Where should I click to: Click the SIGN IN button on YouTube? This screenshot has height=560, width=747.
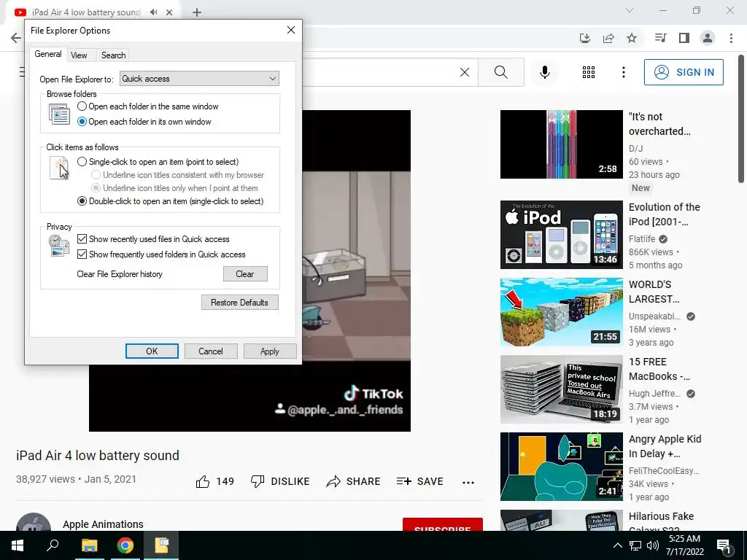point(684,72)
